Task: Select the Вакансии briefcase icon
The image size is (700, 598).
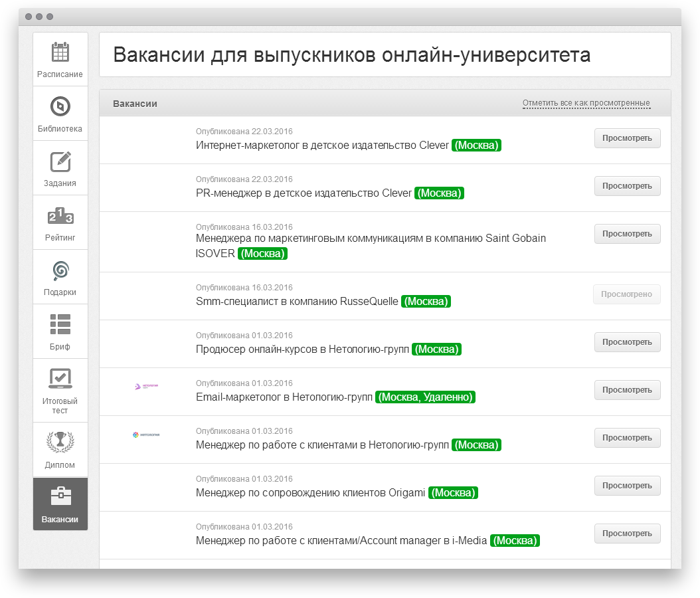Action: (x=60, y=496)
